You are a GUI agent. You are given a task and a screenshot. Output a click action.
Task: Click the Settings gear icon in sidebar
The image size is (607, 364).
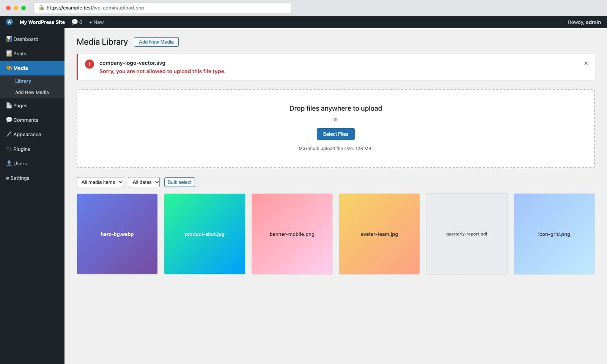point(8,178)
